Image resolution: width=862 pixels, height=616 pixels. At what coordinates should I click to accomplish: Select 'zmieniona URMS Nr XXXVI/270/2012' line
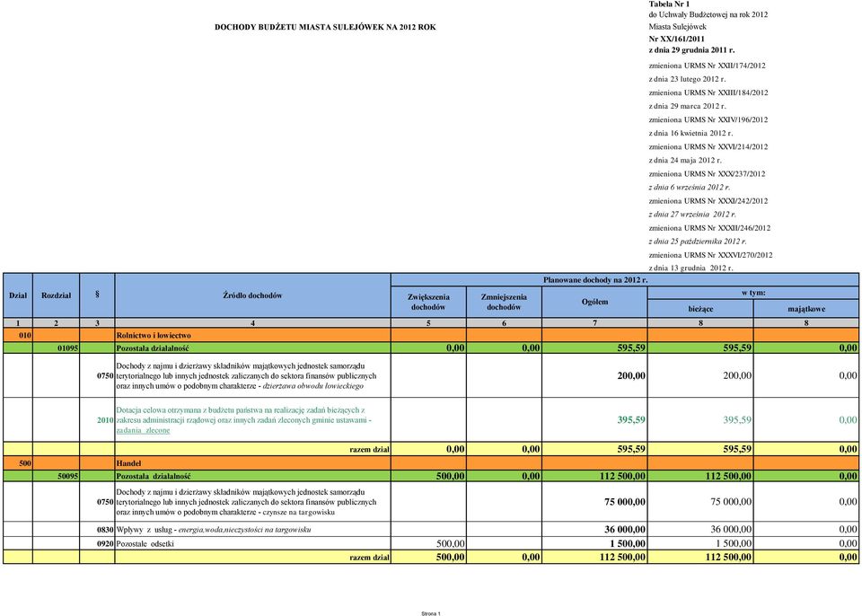711,255
